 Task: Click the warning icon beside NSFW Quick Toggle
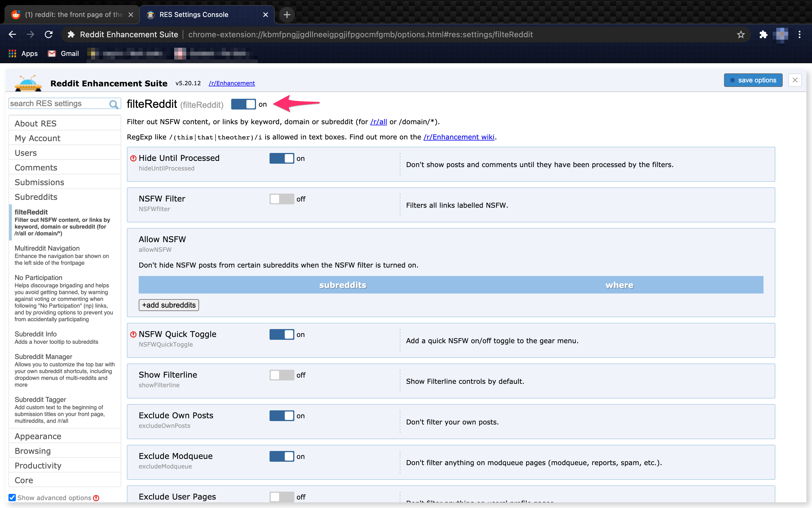[133, 334]
